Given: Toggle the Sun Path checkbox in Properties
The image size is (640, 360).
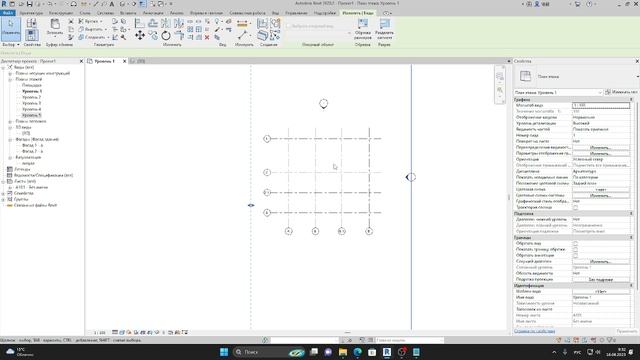Looking at the screenshot, I should (576, 207).
